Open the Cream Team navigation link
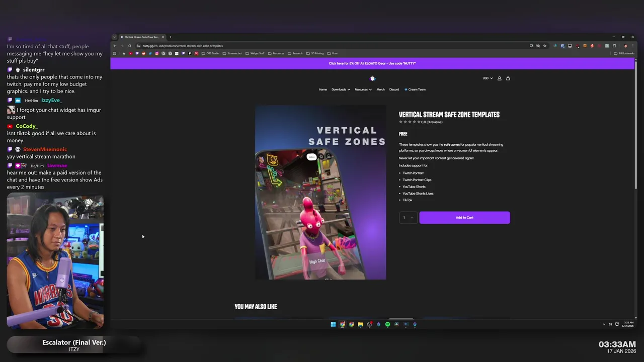The image size is (644, 362). 415,89
